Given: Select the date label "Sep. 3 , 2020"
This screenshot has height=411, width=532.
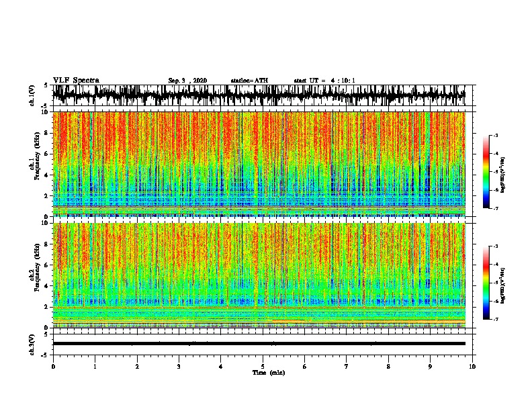Looking at the screenshot, I should (x=187, y=81).
